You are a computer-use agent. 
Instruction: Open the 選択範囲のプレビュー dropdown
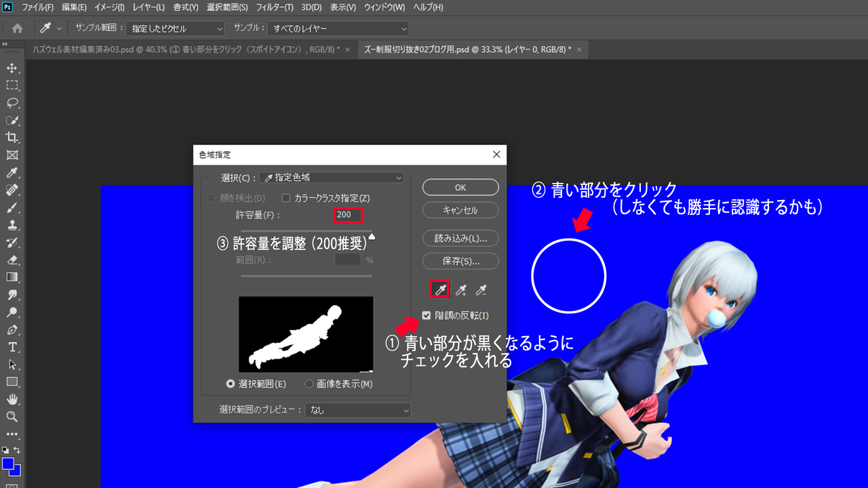pyautogui.click(x=358, y=410)
